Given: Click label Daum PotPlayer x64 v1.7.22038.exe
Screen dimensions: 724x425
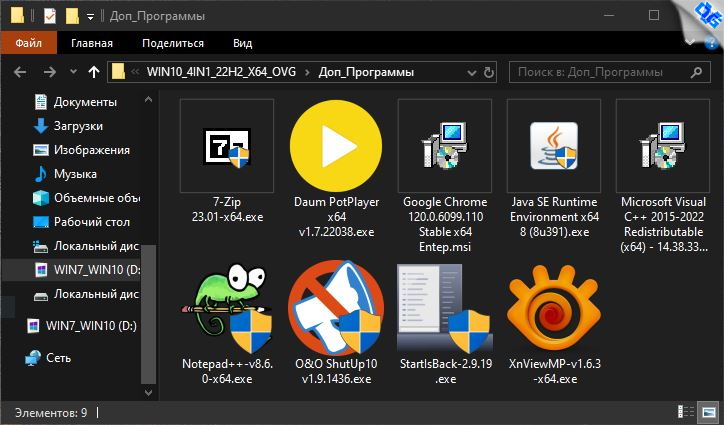Looking at the screenshot, I should click(337, 217).
